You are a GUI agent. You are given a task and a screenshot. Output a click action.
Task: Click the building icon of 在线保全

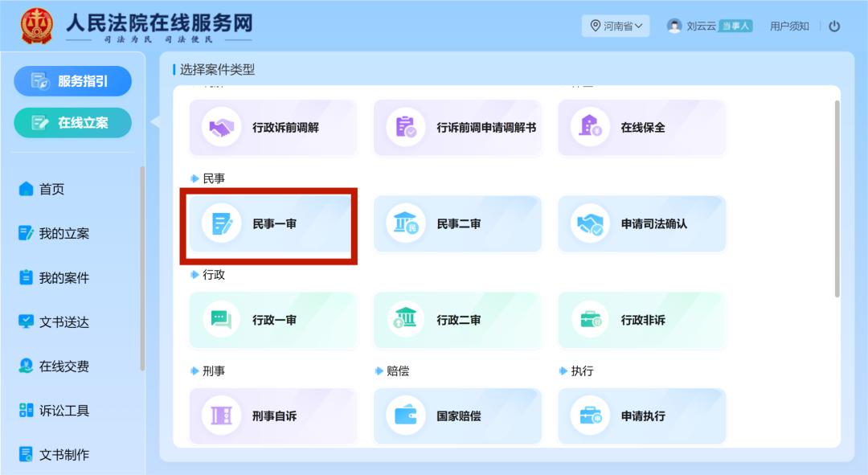[x=590, y=127]
